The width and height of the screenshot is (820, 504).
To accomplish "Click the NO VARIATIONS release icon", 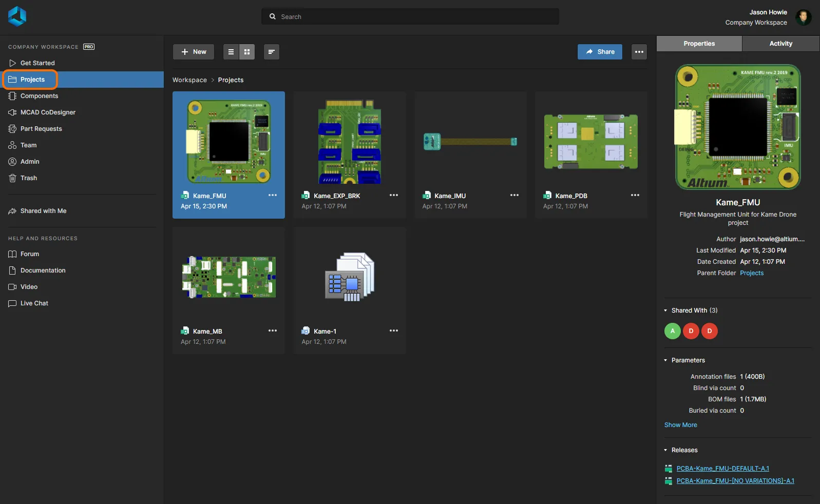I will [669, 481].
